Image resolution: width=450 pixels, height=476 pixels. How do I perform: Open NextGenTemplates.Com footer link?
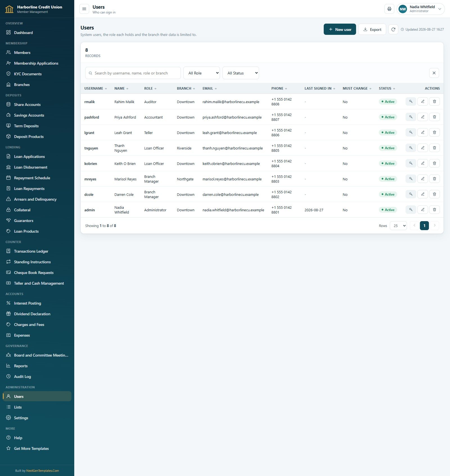coord(42,471)
